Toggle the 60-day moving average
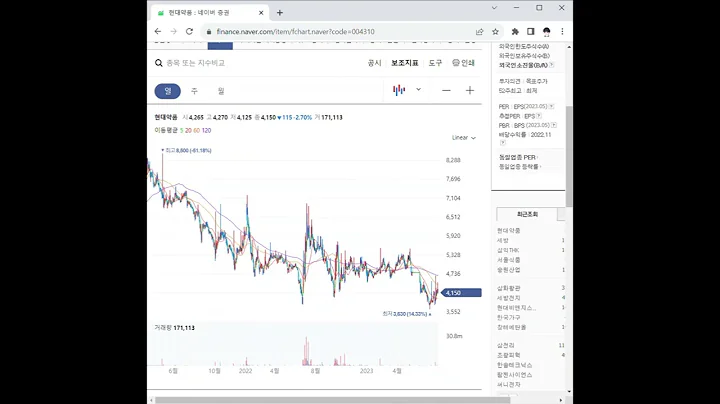This screenshot has width=720, height=404. pyautogui.click(x=197, y=130)
